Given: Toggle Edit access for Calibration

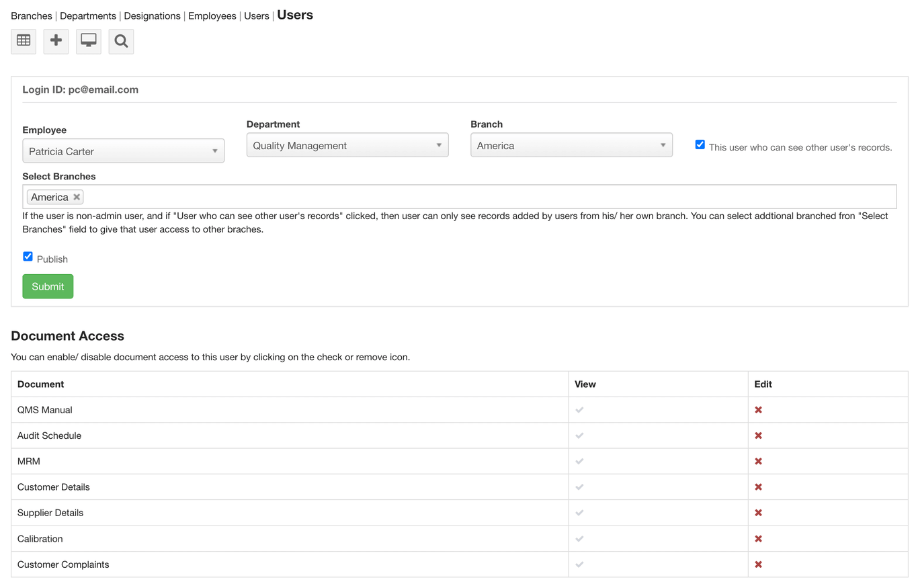Looking at the screenshot, I should click(x=758, y=539).
